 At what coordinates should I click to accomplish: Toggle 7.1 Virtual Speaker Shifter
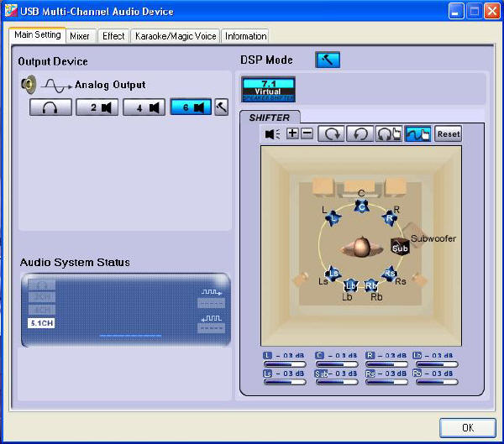pyautogui.click(x=269, y=89)
